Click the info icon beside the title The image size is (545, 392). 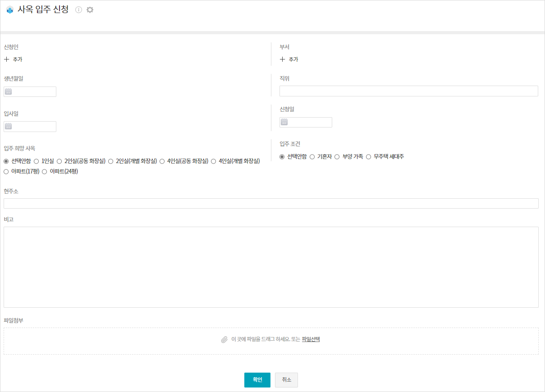[79, 10]
